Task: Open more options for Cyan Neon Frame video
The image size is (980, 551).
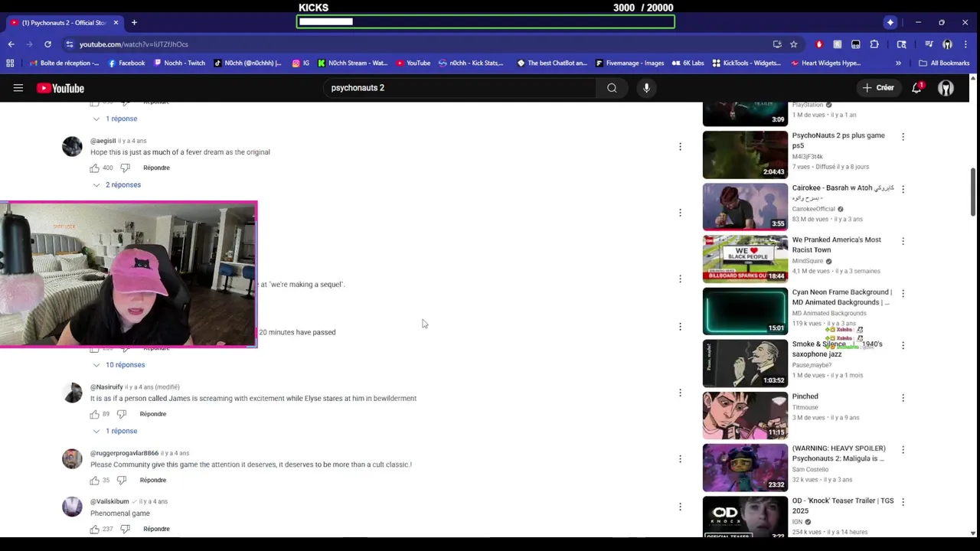Action: [903, 293]
